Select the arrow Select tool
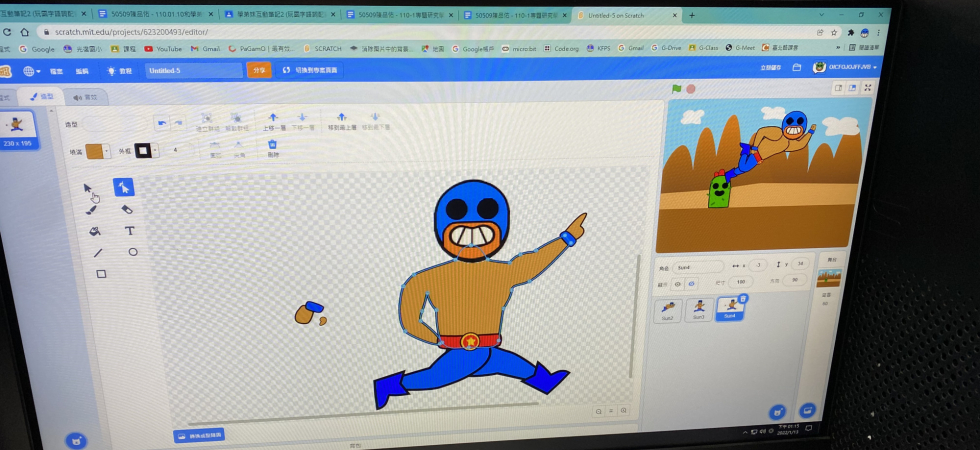 coord(88,188)
